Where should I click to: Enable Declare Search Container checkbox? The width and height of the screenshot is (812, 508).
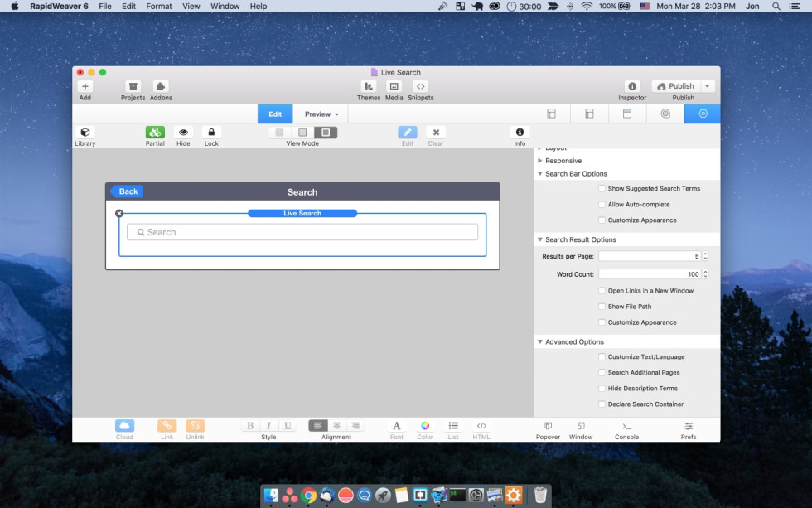click(602, 404)
